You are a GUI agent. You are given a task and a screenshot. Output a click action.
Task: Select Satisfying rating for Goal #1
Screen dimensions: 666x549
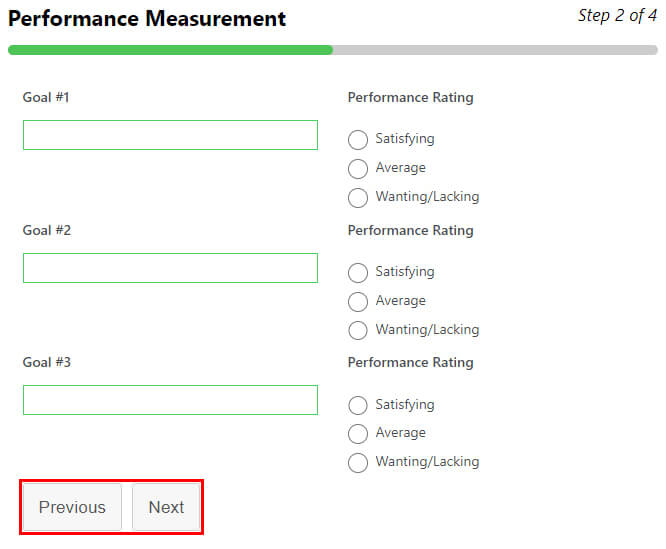click(x=358, y=140)
